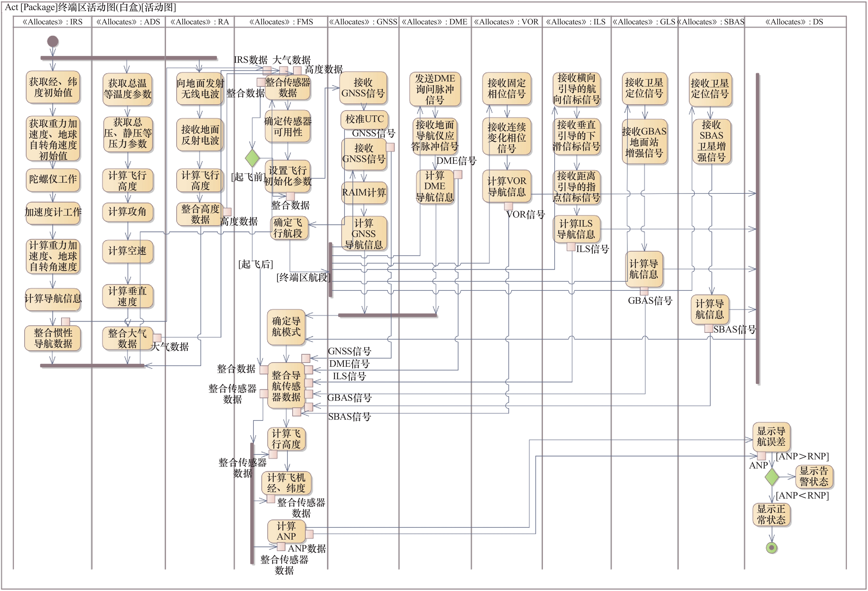Click the black initial node in IRS lane

pos(53,41)
